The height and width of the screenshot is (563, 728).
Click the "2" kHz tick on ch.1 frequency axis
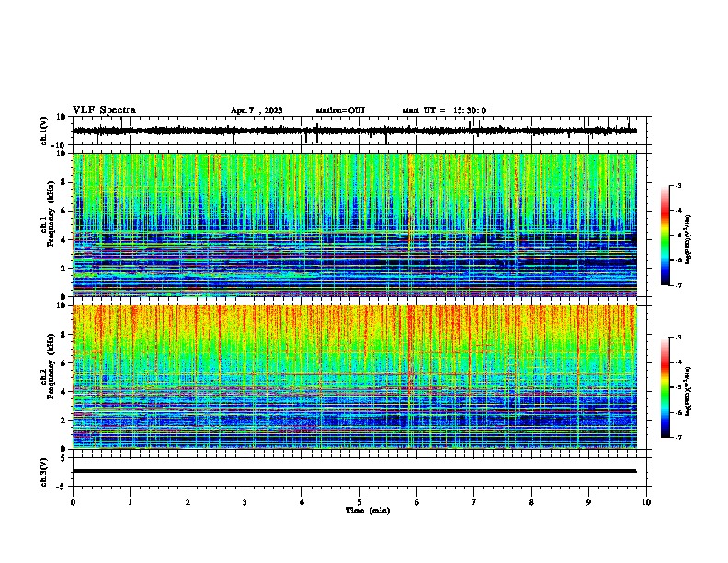[x=63, y=269]
